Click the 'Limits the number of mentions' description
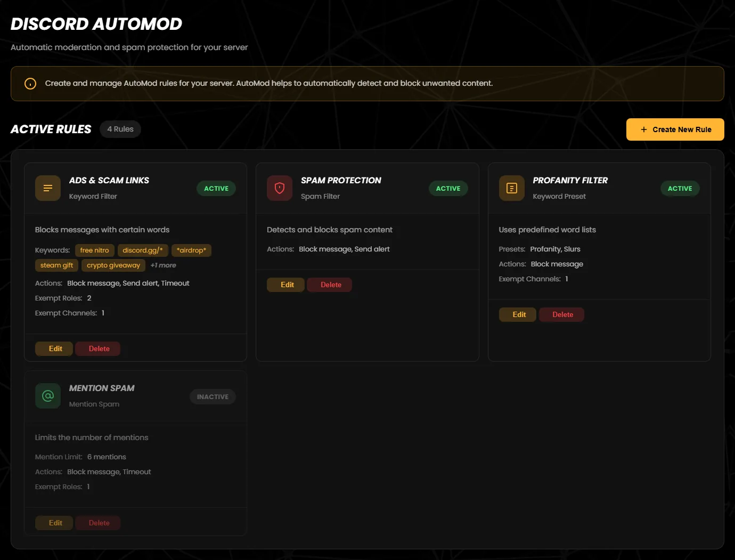 92,437
